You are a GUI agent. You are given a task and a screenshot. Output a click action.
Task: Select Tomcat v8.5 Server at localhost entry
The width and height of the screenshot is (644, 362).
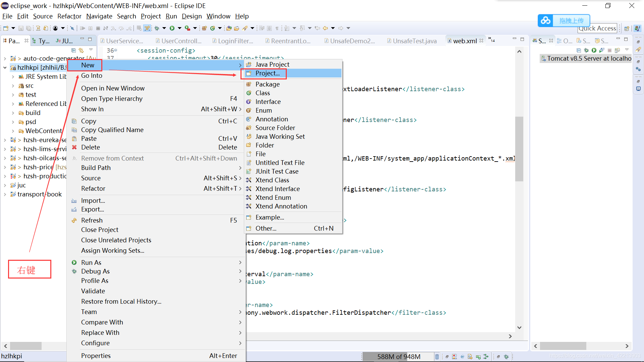point(586,58)
